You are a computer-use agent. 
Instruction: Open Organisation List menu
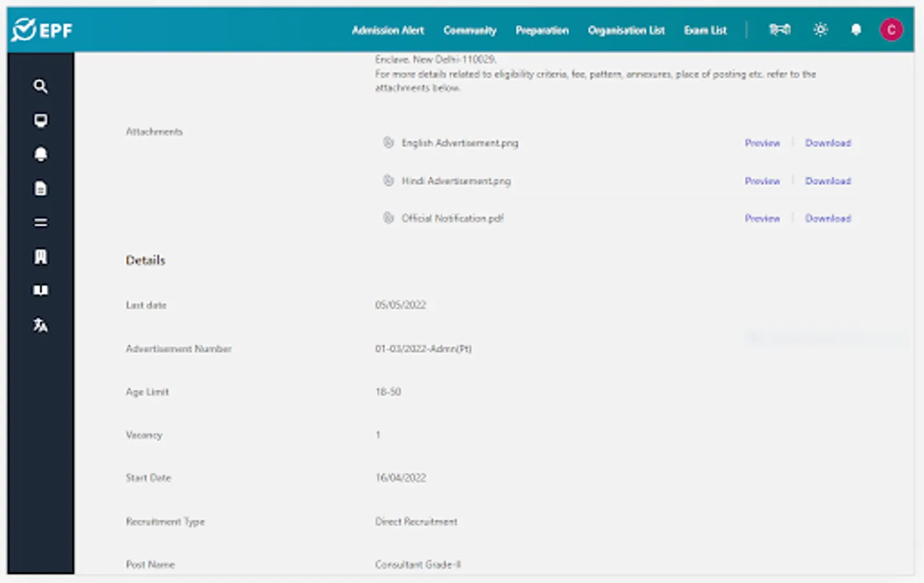[626, 30]
